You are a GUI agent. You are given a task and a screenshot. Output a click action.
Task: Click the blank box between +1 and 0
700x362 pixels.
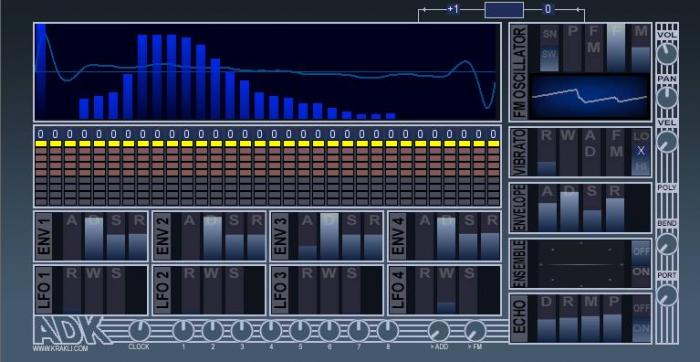(504, 10)
